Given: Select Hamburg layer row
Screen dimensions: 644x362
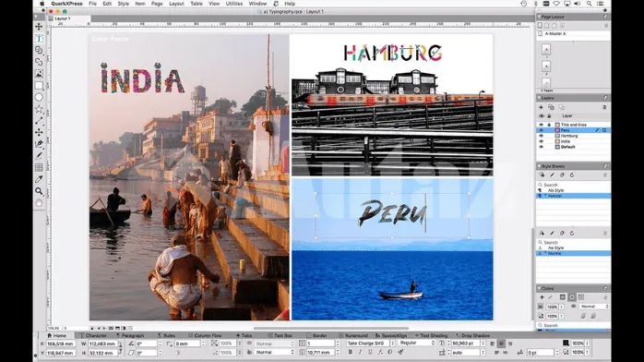Looking at the screenshot, I should tap(573, 136).
